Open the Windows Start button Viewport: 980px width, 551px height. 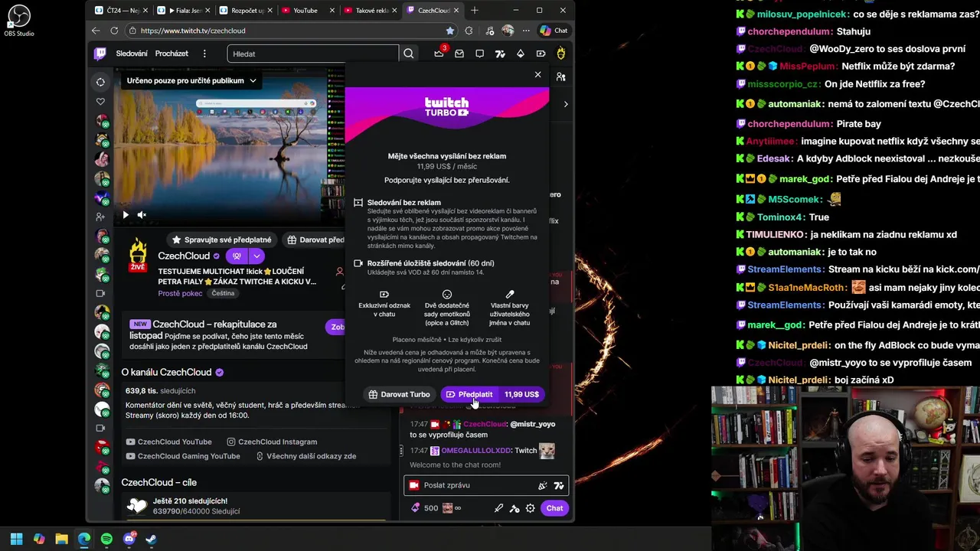pyautogui.click(x=16, y=539)
